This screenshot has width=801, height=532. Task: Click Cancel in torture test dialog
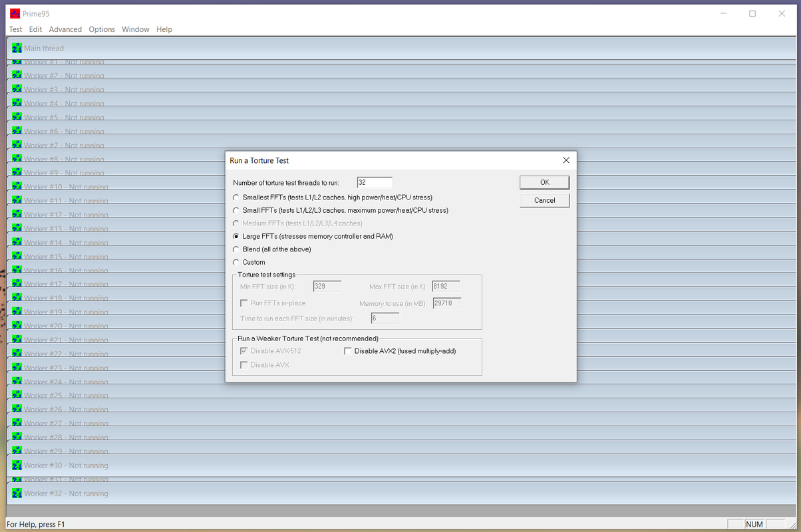(x=544, y=200)
